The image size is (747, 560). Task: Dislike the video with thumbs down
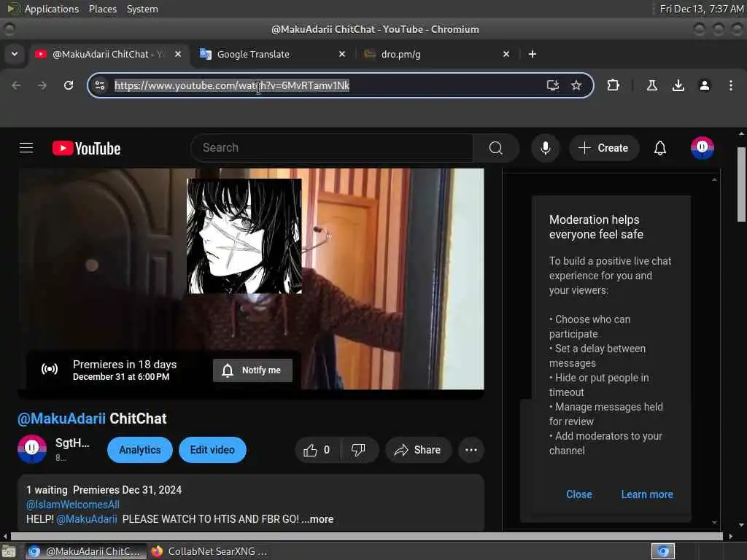click(359, 450)
